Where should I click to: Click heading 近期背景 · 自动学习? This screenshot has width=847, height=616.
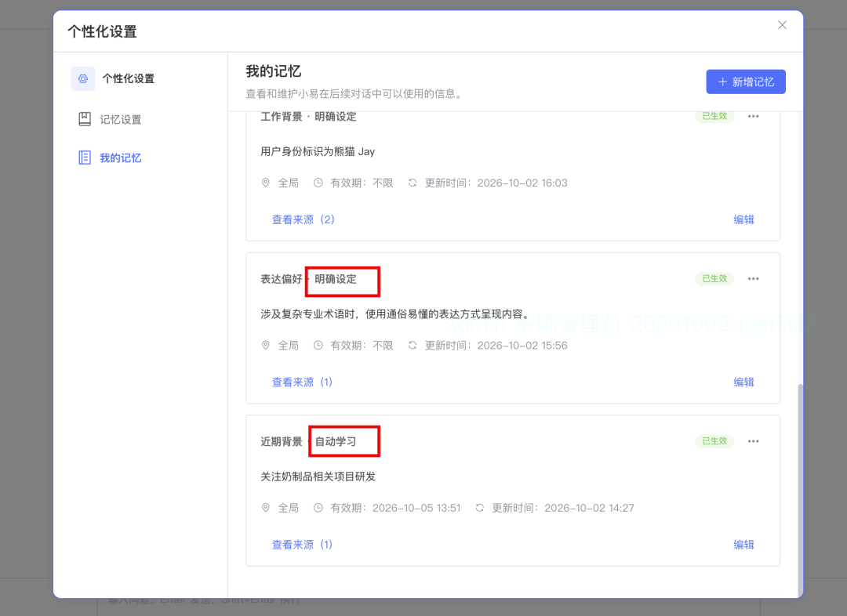pos(308,441)
